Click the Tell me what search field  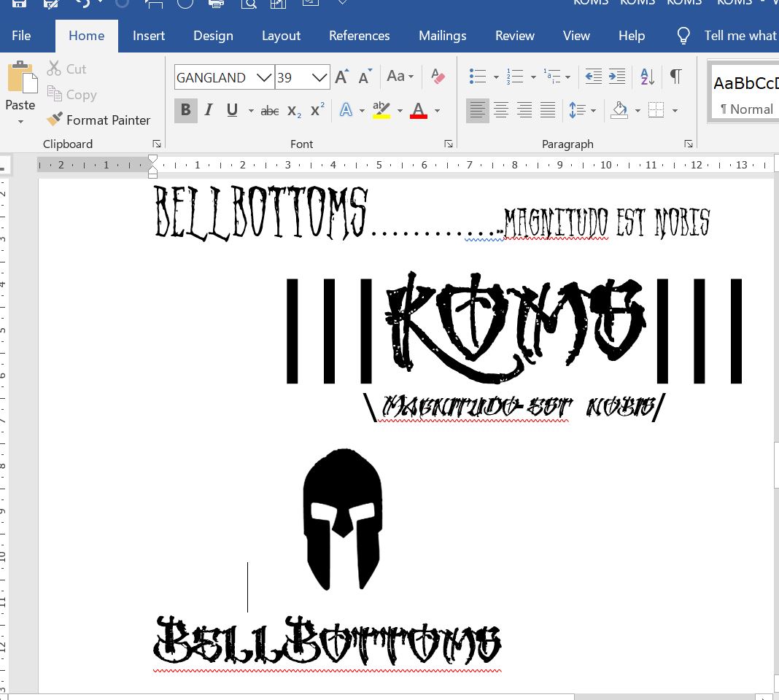[740, 36]
